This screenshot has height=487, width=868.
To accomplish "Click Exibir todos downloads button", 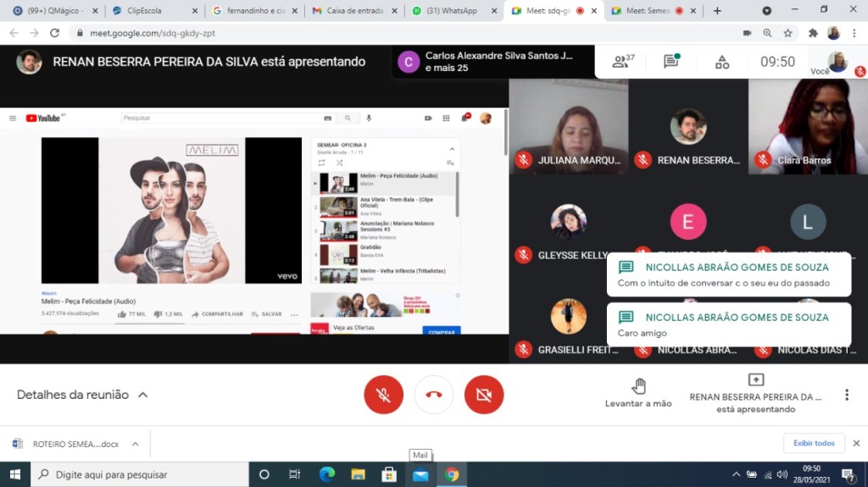I will click(814, 443).
